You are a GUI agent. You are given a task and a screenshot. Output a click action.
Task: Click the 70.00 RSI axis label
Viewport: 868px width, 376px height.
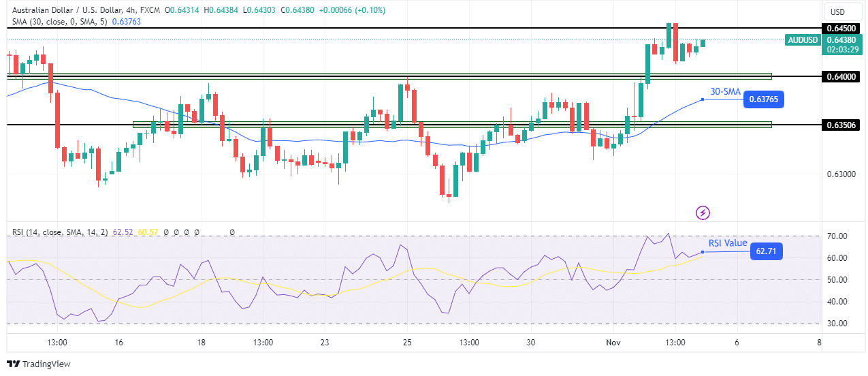(839, 236)
